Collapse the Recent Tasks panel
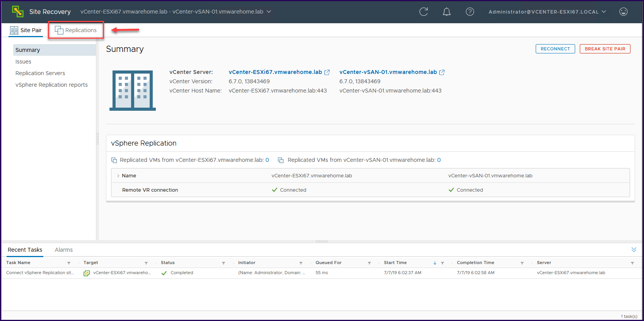This screenshot has height=321, width=644. [634, 250]
